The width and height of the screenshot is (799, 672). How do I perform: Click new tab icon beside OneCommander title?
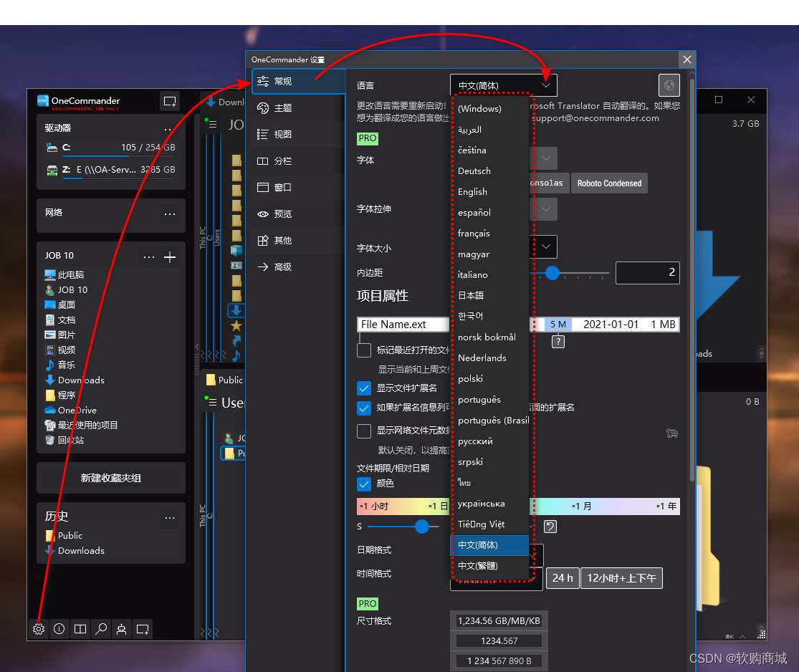coord(170,101)
